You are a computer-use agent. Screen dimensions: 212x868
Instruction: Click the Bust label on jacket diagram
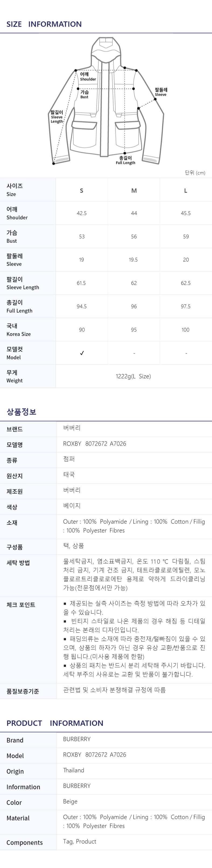pos(84,94)
